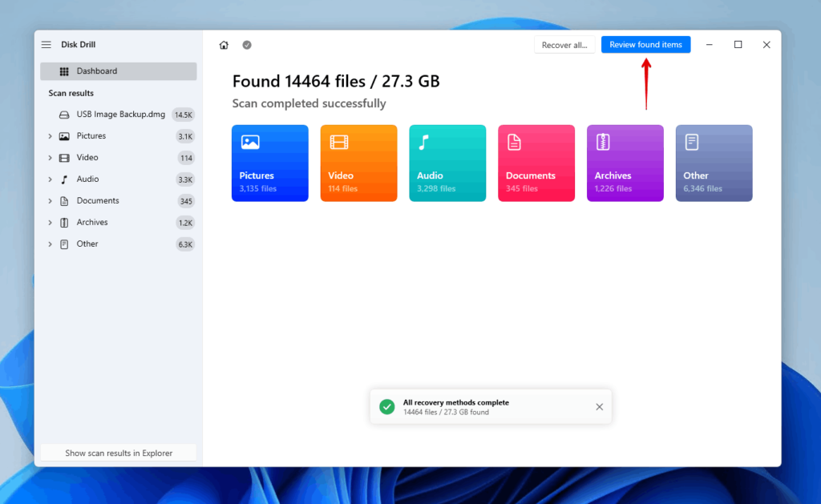Open the hamburger navigation menu

46,44
